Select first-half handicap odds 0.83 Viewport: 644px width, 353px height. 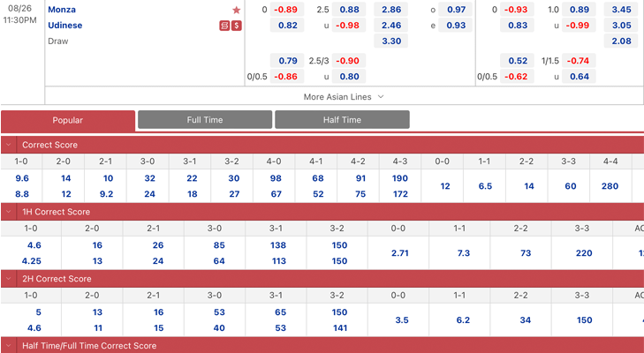(517, 26)
